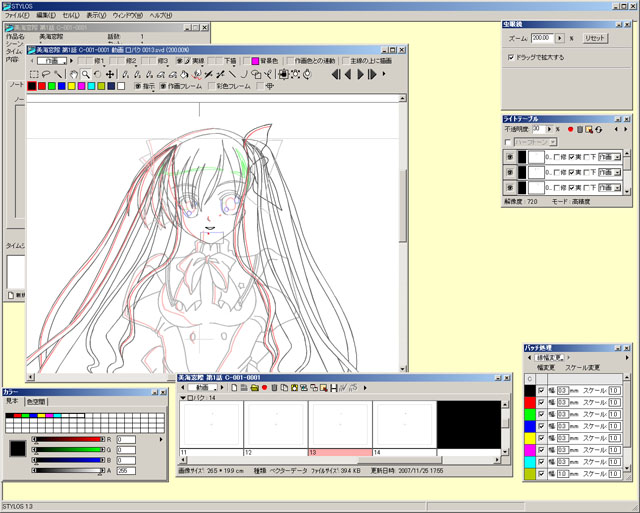Select the hand pan tool

(x=73, y=74)
